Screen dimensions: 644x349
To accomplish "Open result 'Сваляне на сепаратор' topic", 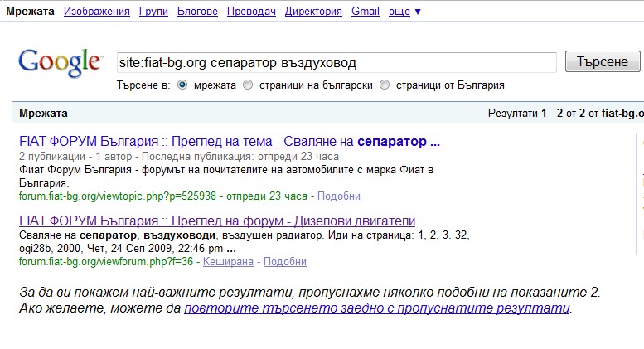I will coord(229,141).
